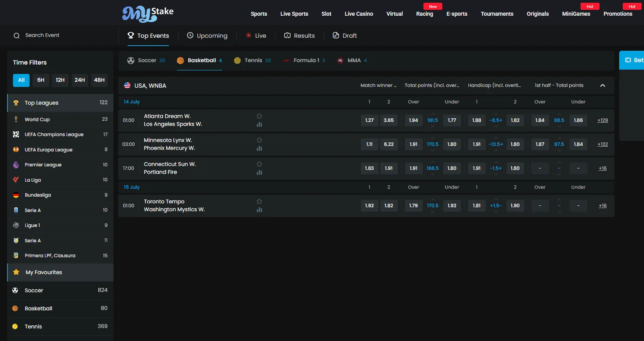Image resolution: width=644 pixels, height=341 pixels.
Task: Open Bundesliga in sidebar
Action: click(x=60, y=195)
